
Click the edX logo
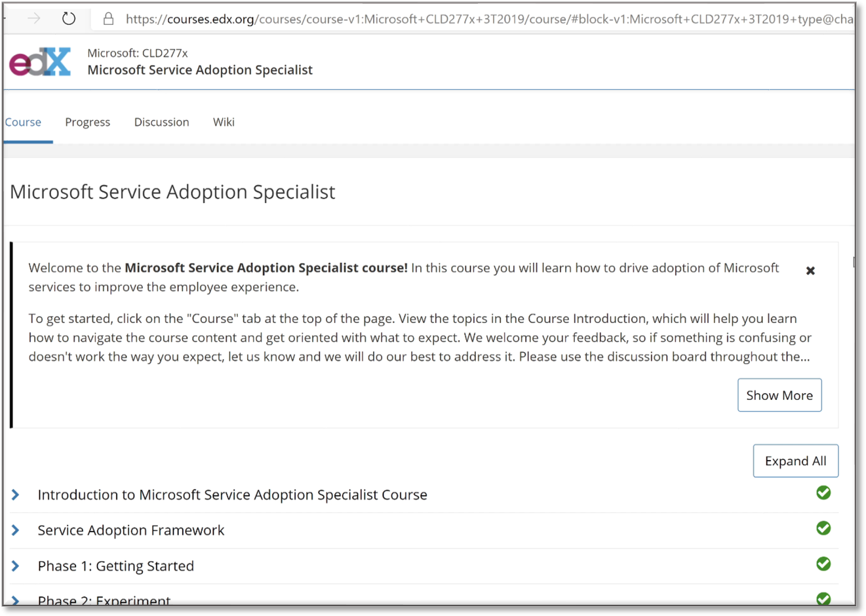[40, 62]
